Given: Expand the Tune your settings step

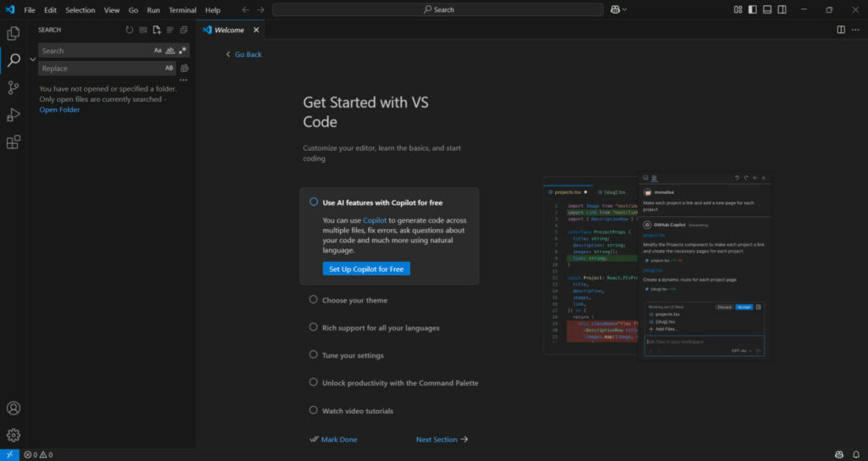Looking at the screenshot, I should (353, 355).
